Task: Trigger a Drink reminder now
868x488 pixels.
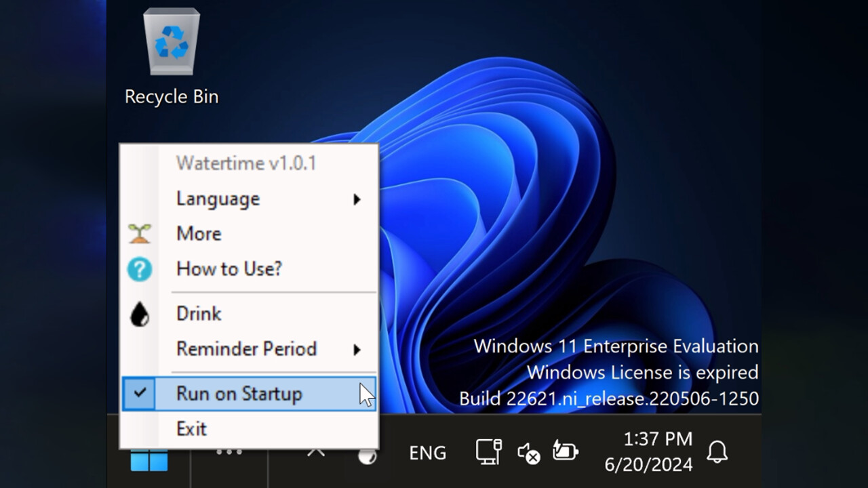Action: point(198,313)
